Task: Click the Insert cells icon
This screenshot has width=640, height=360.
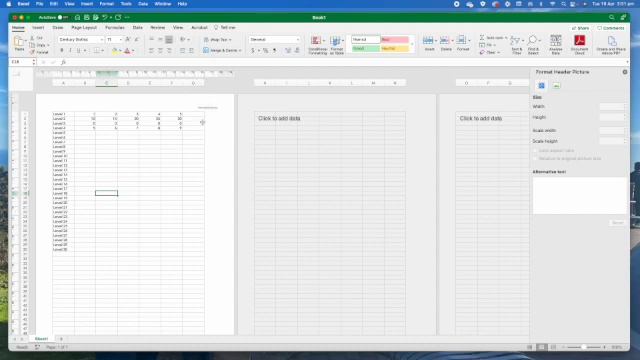Action: (x=428, y=40)
